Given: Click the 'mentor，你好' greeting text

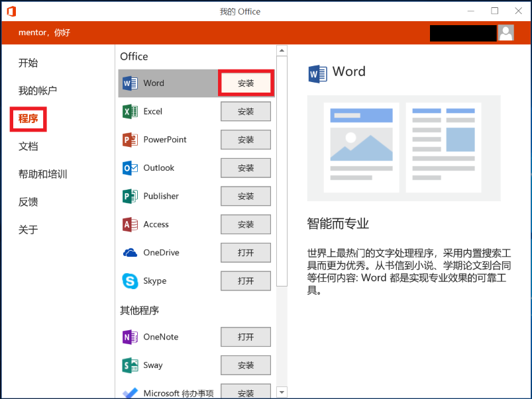Looking at the screenshot, I should (x=44, y=32).
